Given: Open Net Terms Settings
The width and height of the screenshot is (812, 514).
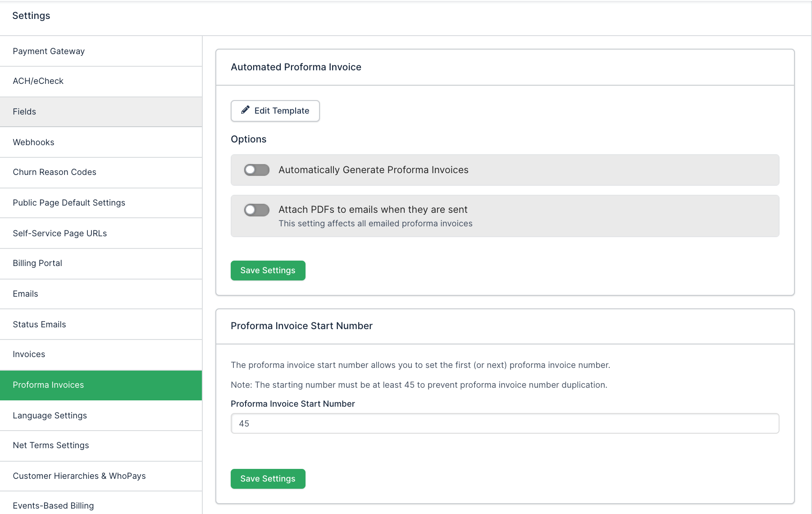Looking at the screenshot, I should pos(51,445).
